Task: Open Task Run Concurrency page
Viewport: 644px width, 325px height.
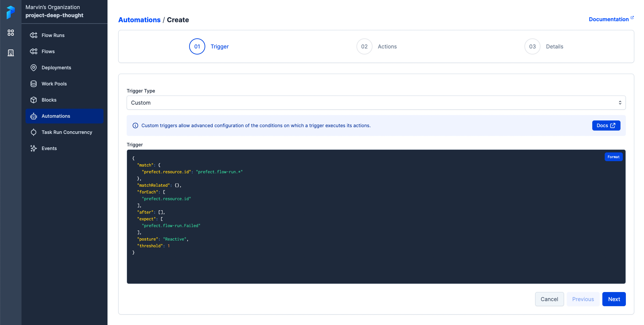Action: (64, 132)
